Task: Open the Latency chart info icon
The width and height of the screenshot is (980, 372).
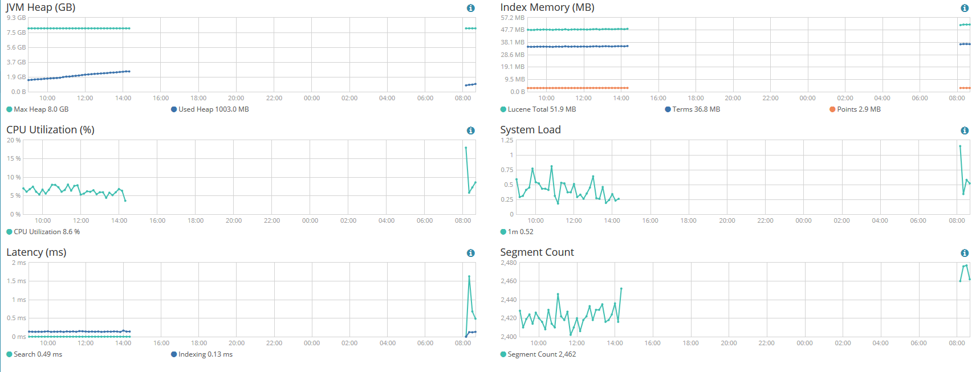Action: (470, 253)
